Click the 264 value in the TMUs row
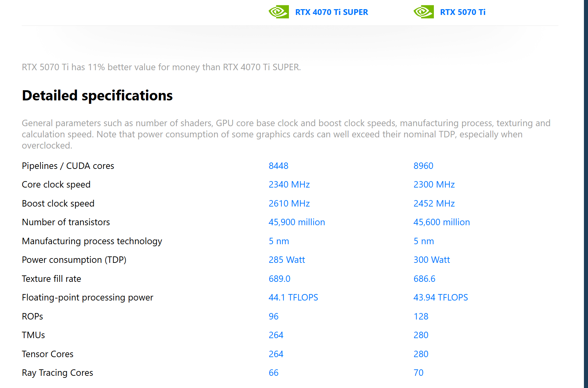The height and width of the screenshot is (388, 588). (x=276, y=335)
